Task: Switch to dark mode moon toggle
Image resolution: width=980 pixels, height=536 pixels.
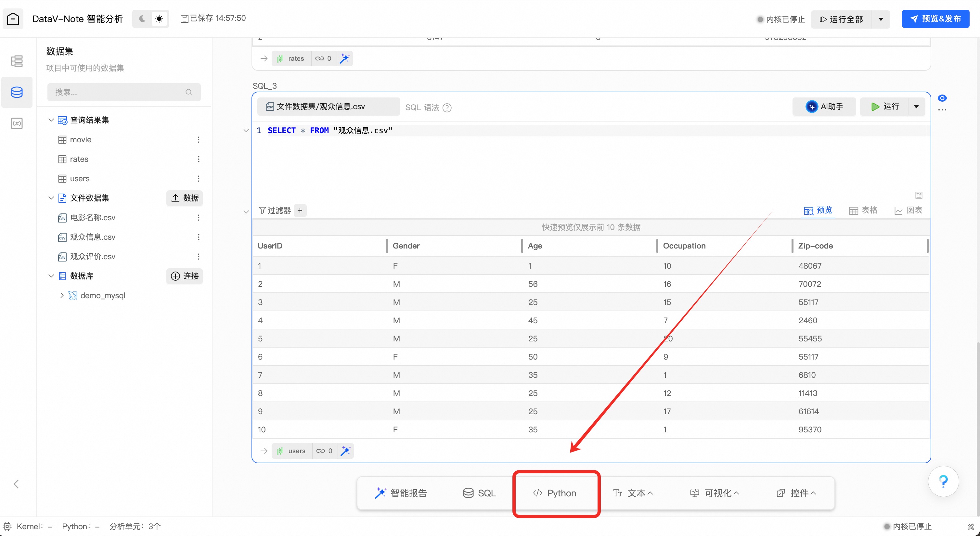Action: tap(142, 19)
